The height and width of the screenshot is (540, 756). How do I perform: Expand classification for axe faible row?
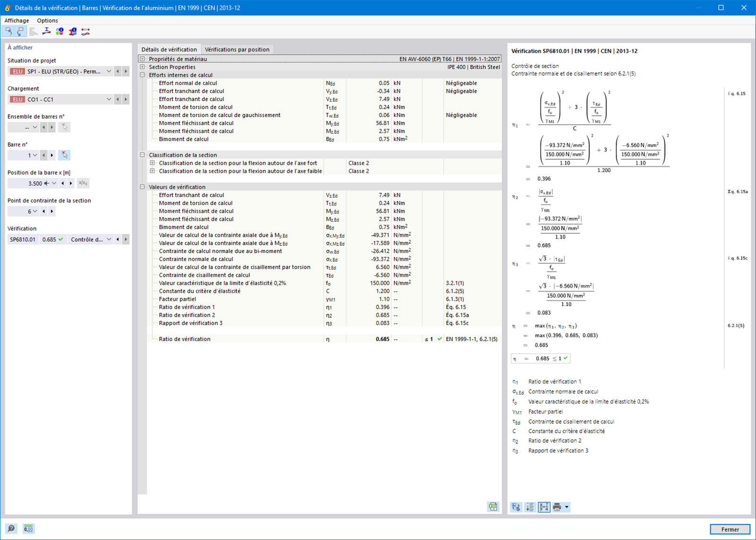tap(152, 171)
